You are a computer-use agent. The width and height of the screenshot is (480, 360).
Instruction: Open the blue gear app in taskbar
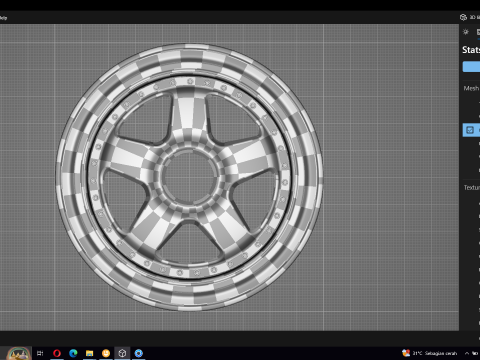coord(139,353)
